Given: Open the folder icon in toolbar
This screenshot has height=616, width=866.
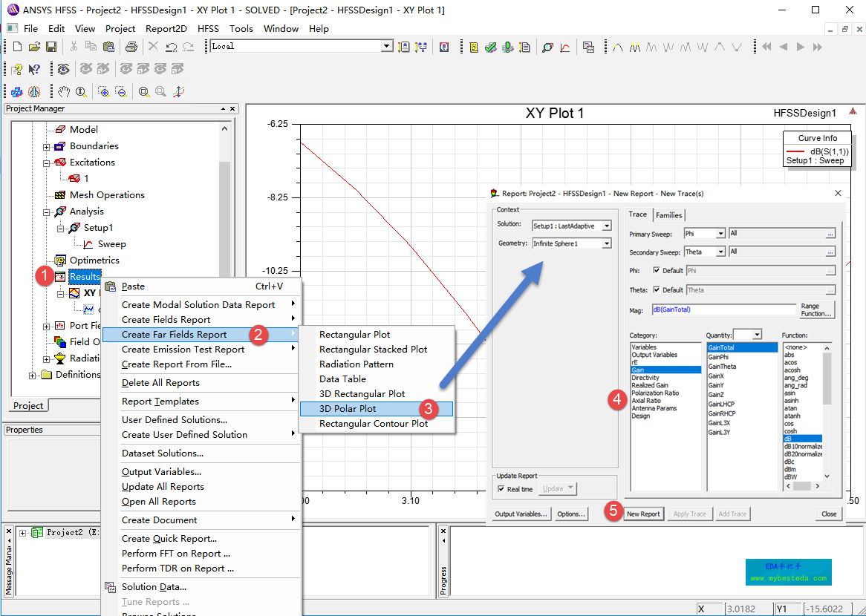Looking at the screenshot, I should 34,47.
